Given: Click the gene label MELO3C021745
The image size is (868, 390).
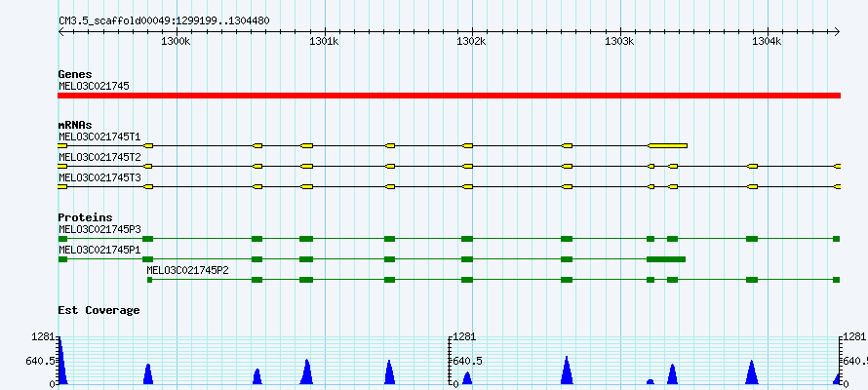Looking at the screenshot, I should point(94,86).
